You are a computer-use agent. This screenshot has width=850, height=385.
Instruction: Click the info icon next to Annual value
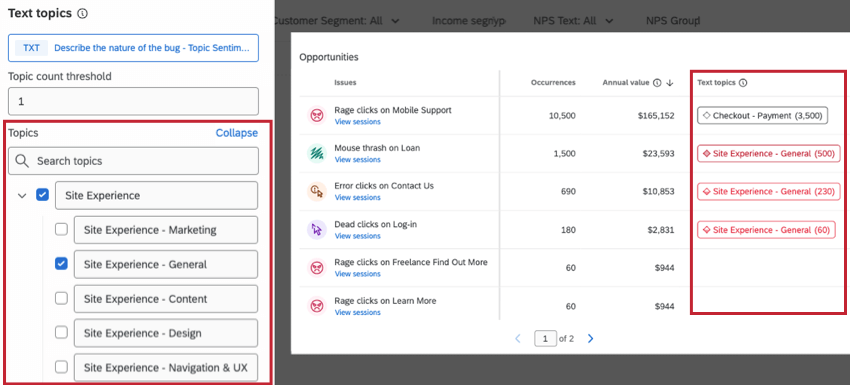[x=657, y=83]
